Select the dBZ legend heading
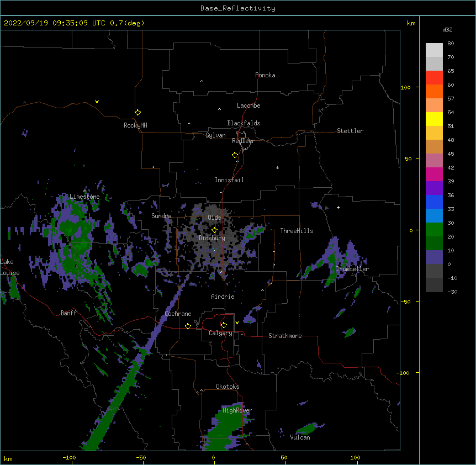The width and height of the screenshot is (476, 465). click(x=447, y=29)
